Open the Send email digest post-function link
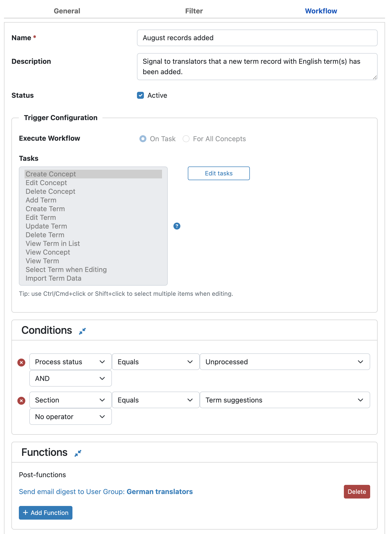 106,492
